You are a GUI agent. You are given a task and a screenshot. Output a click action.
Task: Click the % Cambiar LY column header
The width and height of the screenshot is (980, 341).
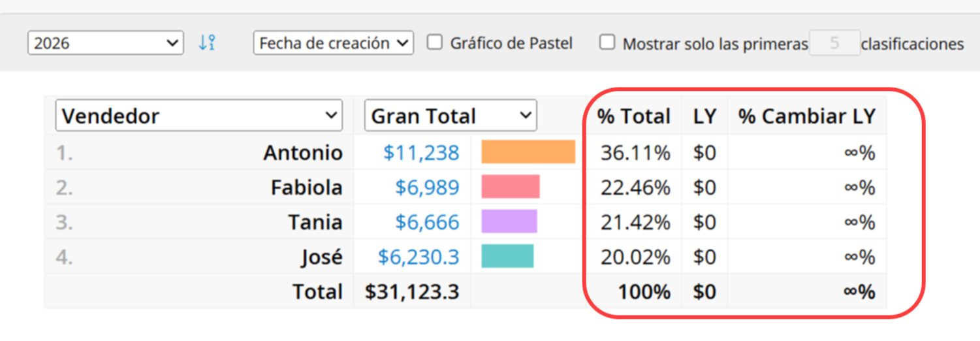pos(807,116)
